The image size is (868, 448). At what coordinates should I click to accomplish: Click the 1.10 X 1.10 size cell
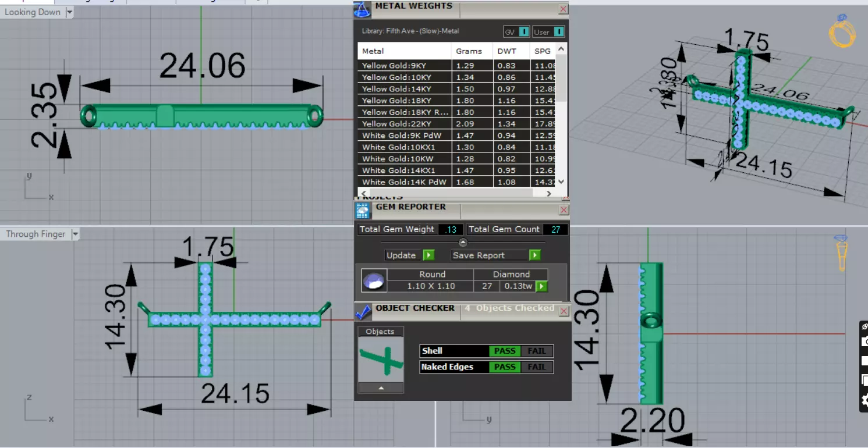(431, 286)
